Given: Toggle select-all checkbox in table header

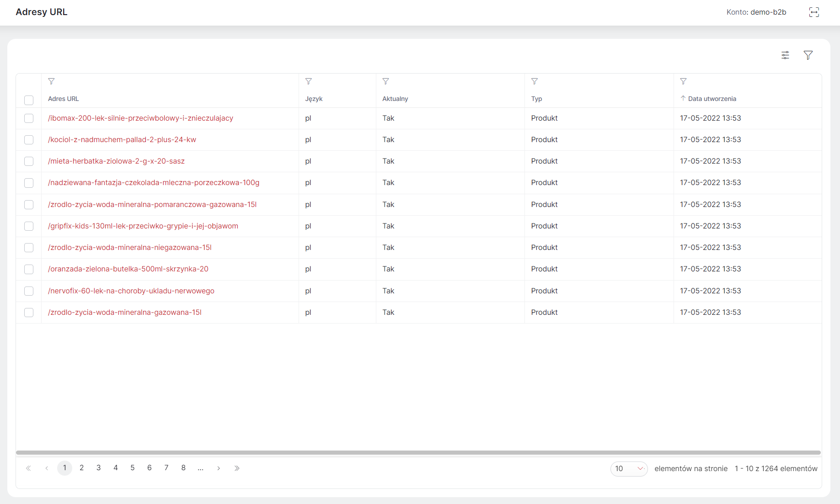Looking at the screenshot, I should point(29,100).
